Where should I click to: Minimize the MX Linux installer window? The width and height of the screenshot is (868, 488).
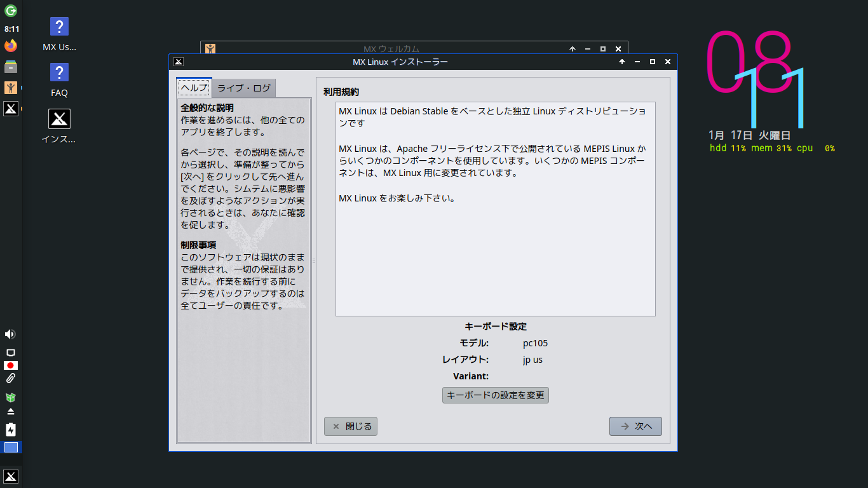pos(637,62)
